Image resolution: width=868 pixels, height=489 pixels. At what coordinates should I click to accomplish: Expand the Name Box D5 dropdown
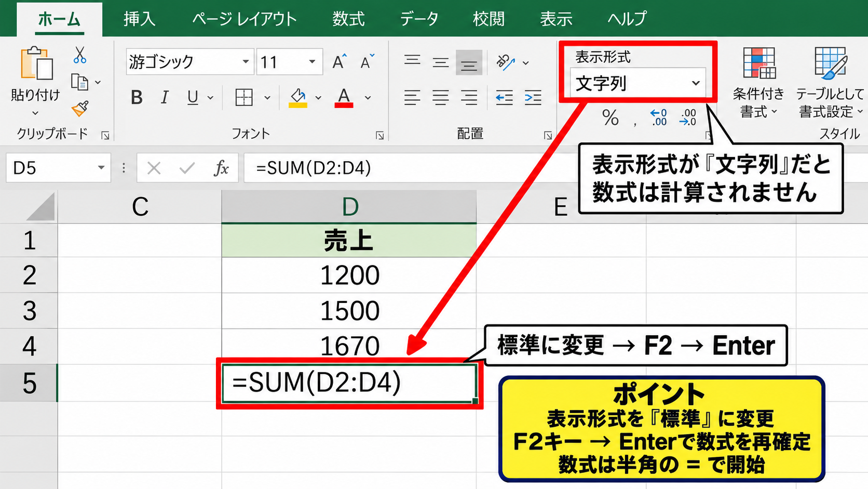[x=101, y=167]
